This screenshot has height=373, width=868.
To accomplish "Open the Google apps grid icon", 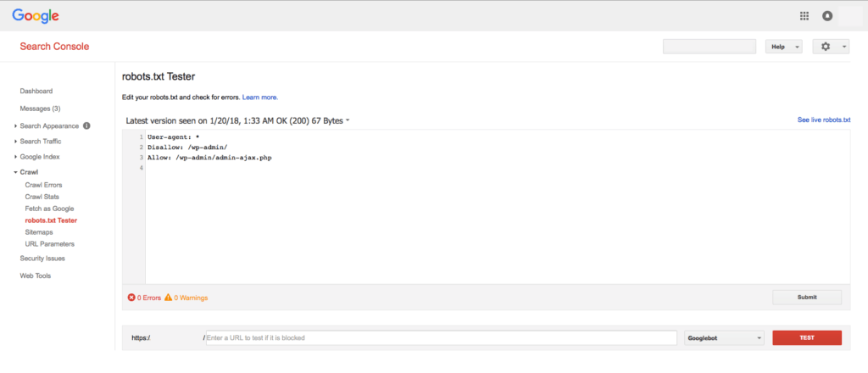I will (x=804, y=16).
